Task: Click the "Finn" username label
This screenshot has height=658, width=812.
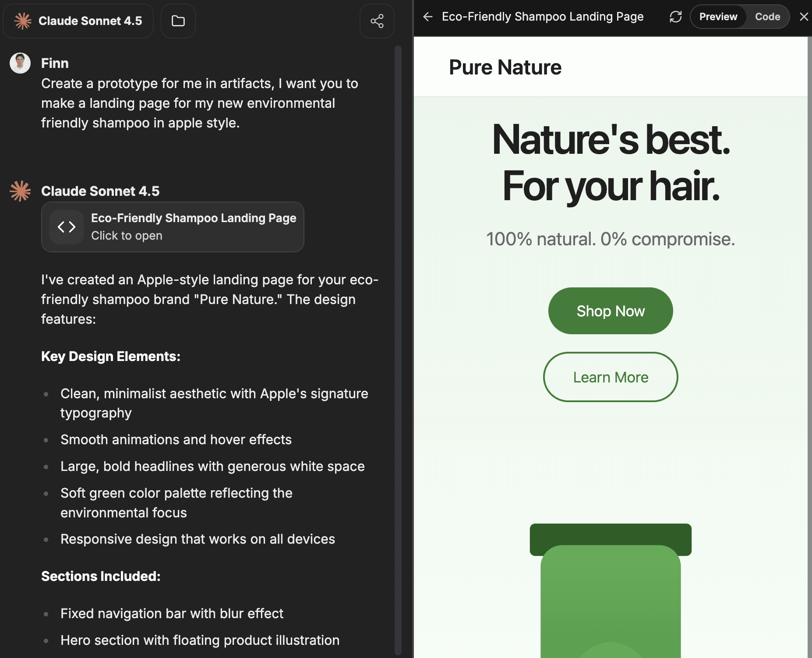Action: (55, 63)
